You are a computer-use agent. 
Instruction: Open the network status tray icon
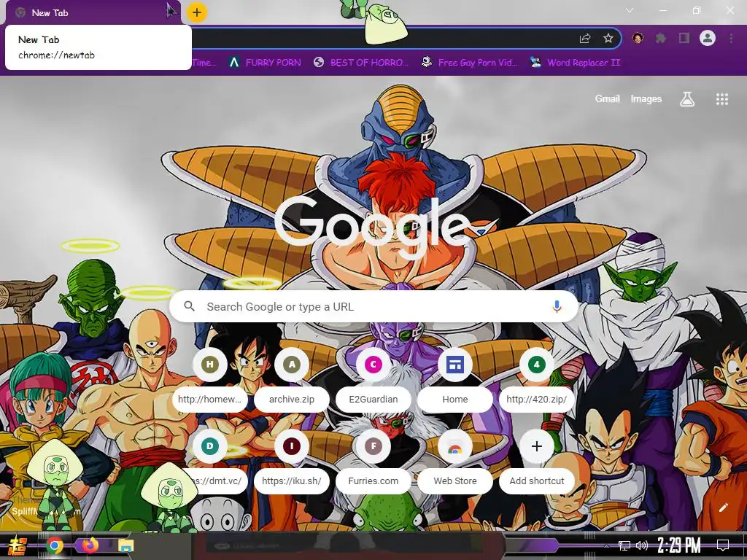624,545
